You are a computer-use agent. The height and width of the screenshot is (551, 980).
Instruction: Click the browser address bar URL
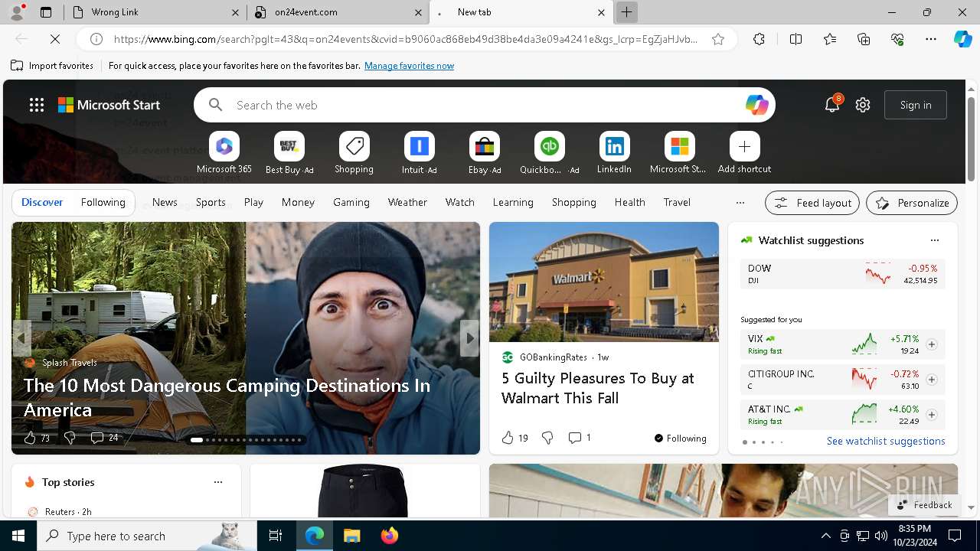(406, 39)
